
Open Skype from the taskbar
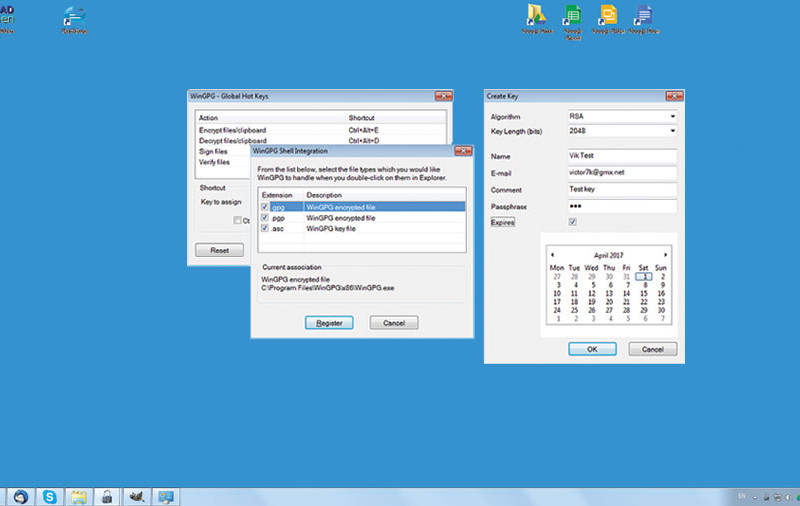click(x=49, y=496)
